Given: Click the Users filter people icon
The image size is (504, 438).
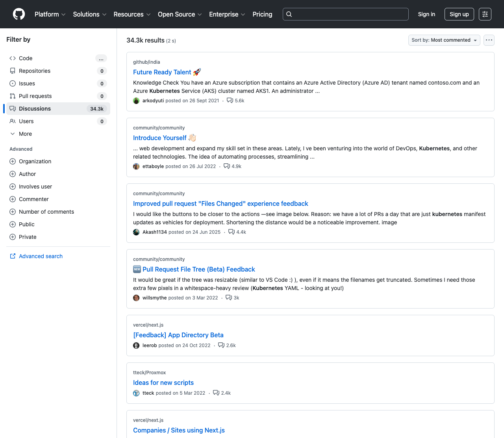Looking at the screenshot, I should point(13,121).
